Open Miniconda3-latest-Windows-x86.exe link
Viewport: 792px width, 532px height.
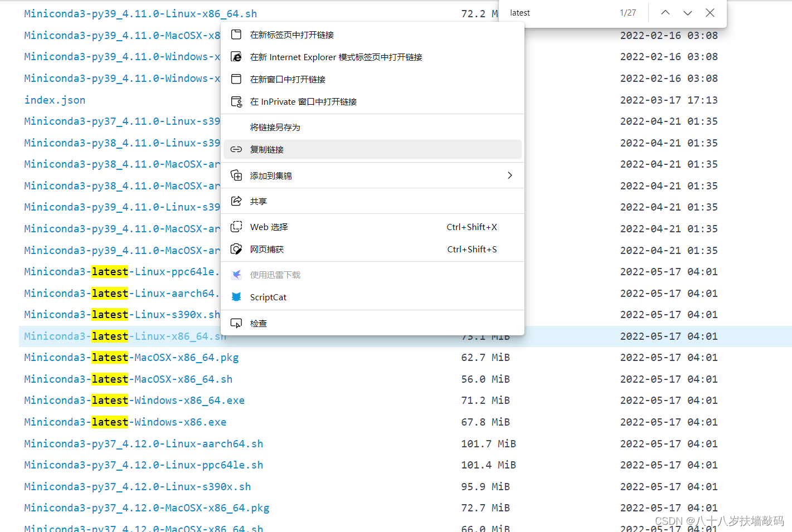tap(125, 422)
